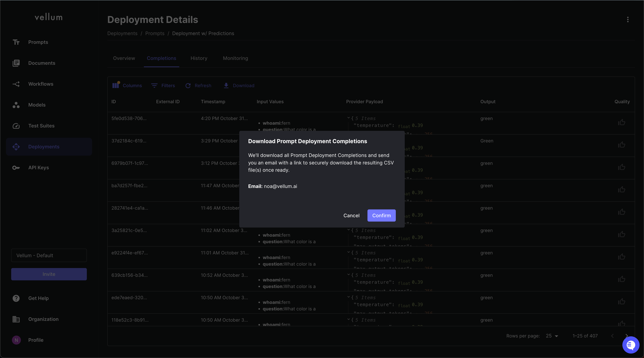Click the Models sidebar icon
Image resolution: width=644 pixels, height=358 pixels.
coord(16,105)
